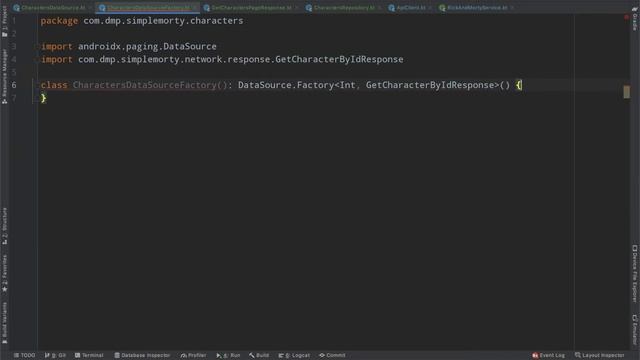Open the Resource Manager panel

[4, 76]
